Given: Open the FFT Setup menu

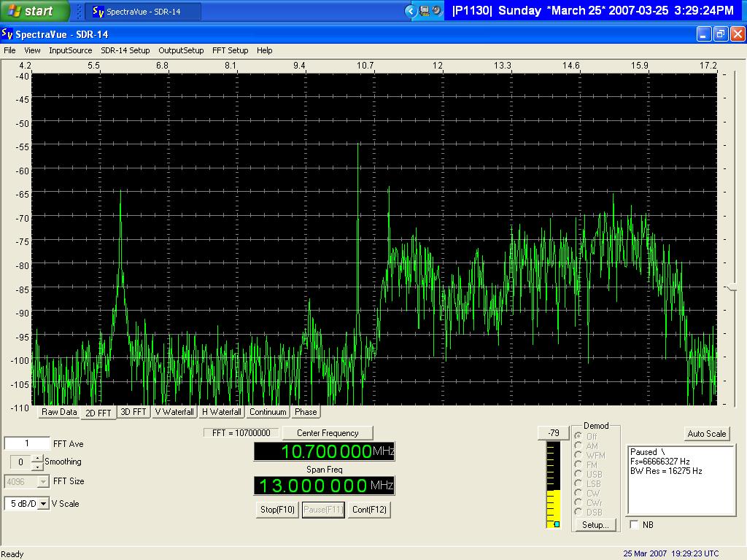Looking at the screenshot, I should (x=230, y=50).
